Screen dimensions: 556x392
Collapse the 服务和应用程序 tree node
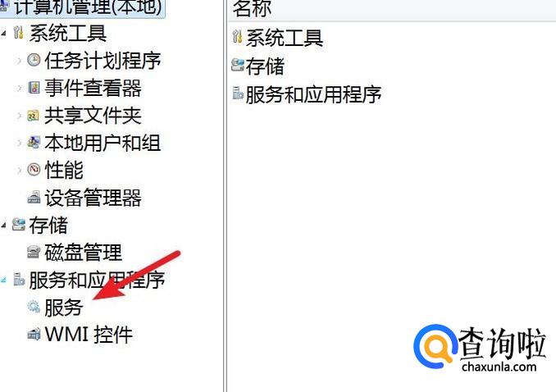4,280
